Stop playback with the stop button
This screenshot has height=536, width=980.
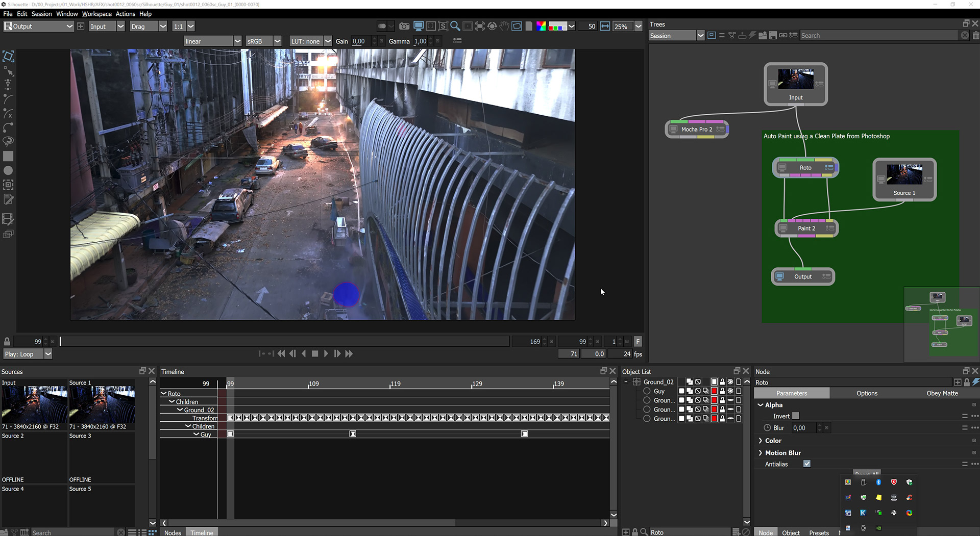[x=315, y=353]
